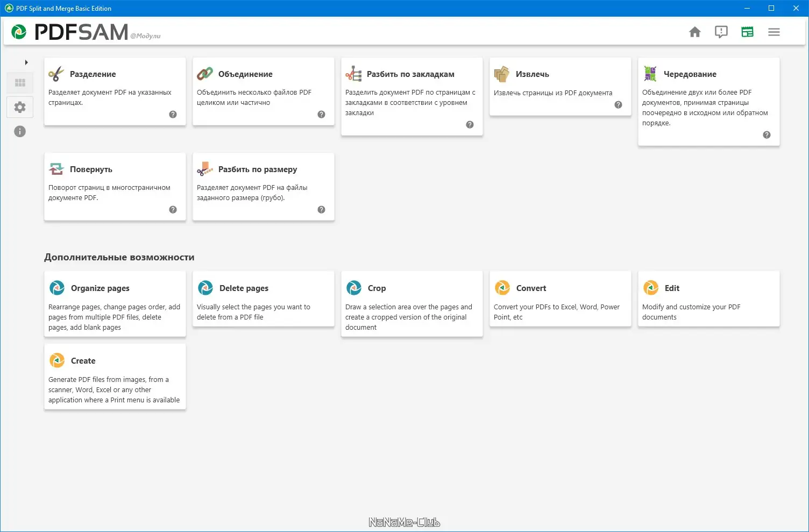Click the Извлечь title text
Image resolution: width=809 pixels, height=532 pixels.
533,74
